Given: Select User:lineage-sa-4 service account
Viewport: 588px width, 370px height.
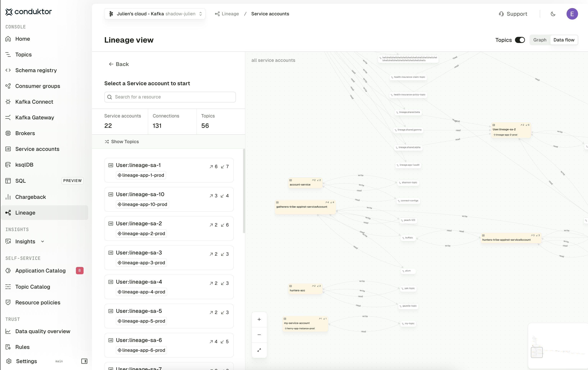Looking at the screenshot, I should point(169,287).
